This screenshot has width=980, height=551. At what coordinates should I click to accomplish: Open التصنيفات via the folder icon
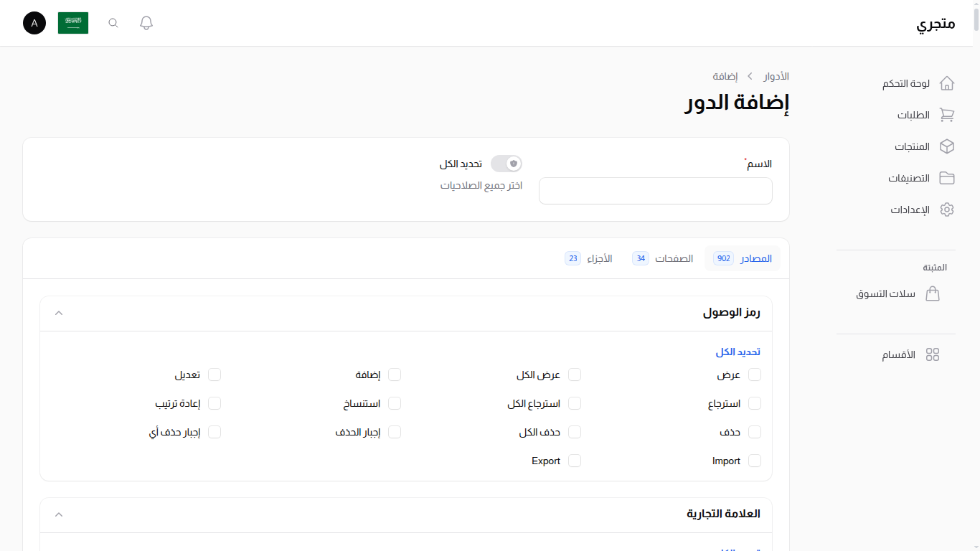pyautogui.click(x=947, y=178)
